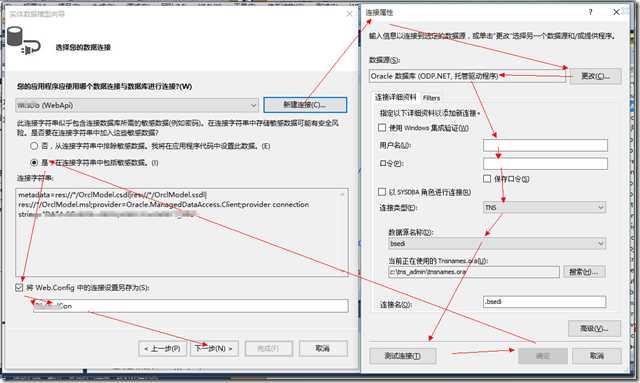Enable the Windows integrated authentication checkbox
Screen dimensions: 640x383
382,128
